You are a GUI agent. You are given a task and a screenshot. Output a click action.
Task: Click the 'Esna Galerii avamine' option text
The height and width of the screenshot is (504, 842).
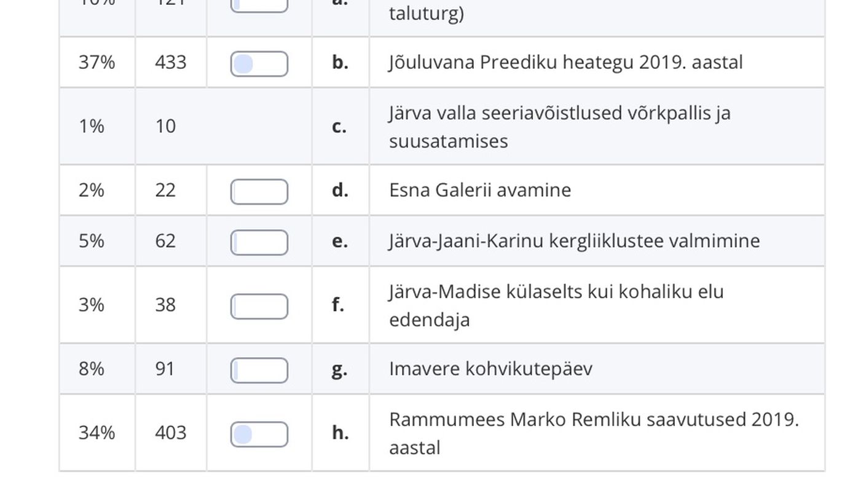click(x=480, y=190)
